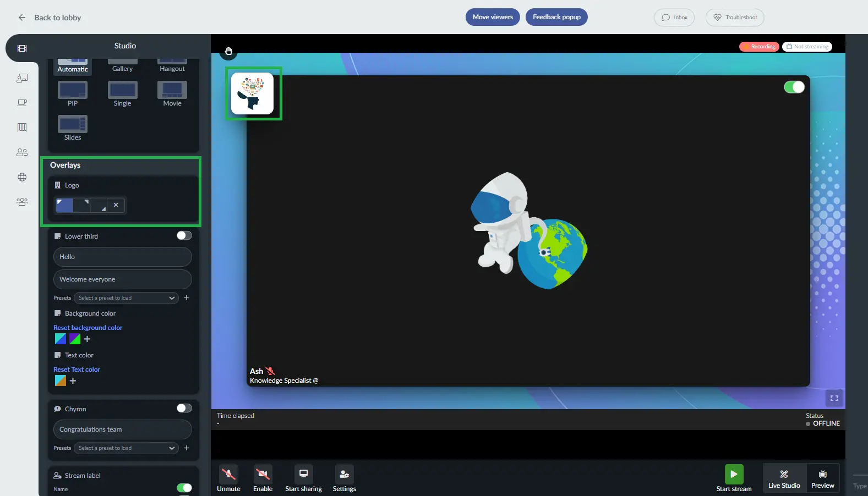Image resolution: width=868 pixels, height=496 pixels.
Task: Click Move viewers button
Action: 493,17
